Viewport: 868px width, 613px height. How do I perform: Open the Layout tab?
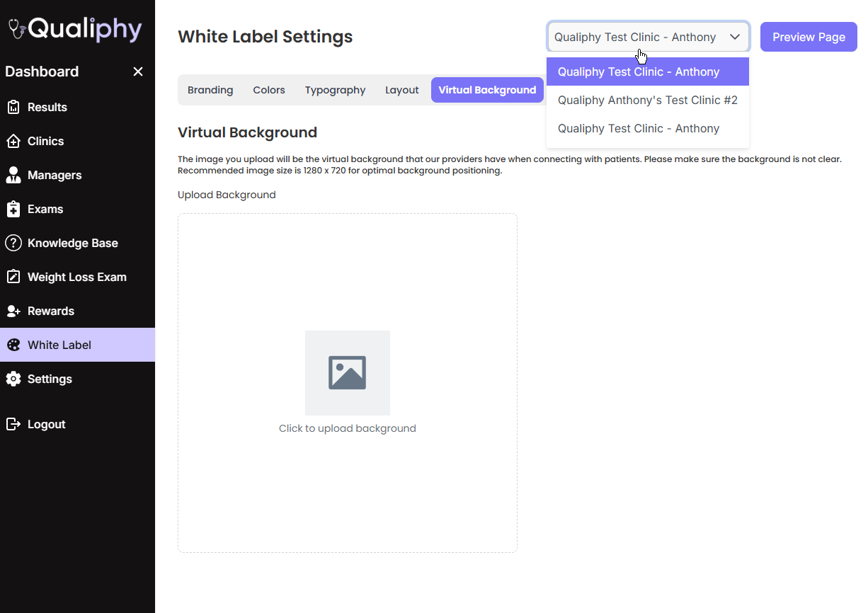pos(402,90)
